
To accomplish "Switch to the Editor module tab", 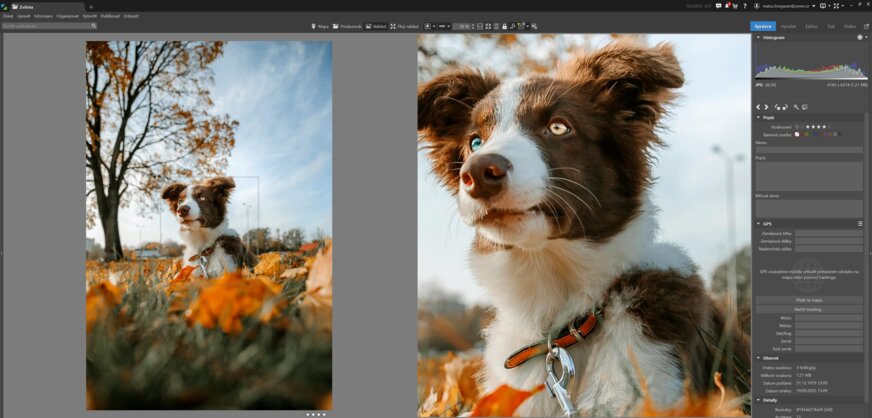I will pyautogui.click(x=811, y=26).
